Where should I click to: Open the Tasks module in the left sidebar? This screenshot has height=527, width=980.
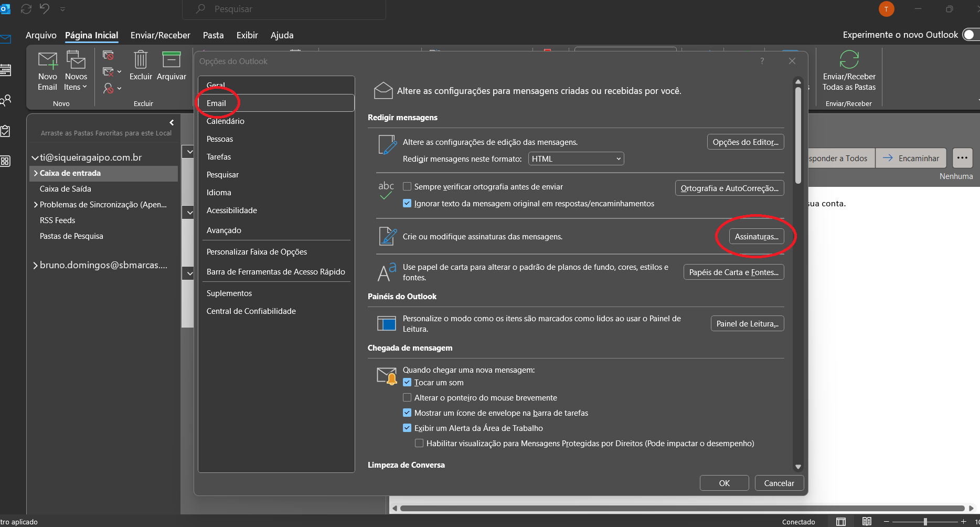point(6,131)
